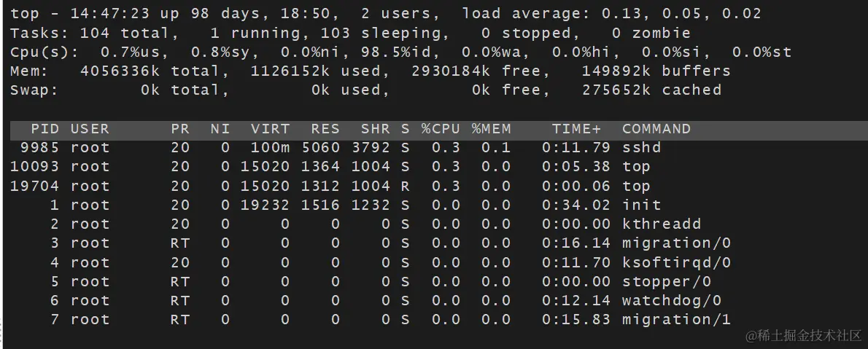This screenshot has width=868, height=349.
Task: Click TIME+ value 0:16.14
Action: click(576, 243)
